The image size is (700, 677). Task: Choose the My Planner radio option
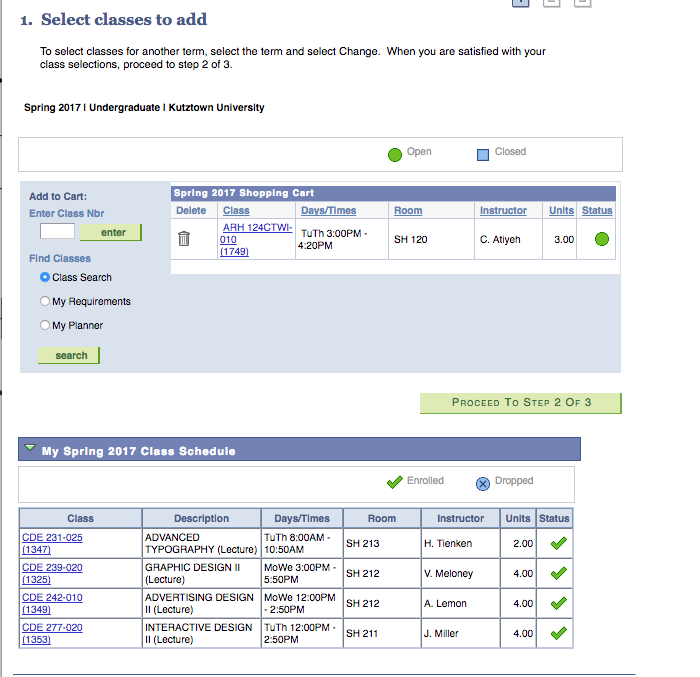click(x=45, y=325)
